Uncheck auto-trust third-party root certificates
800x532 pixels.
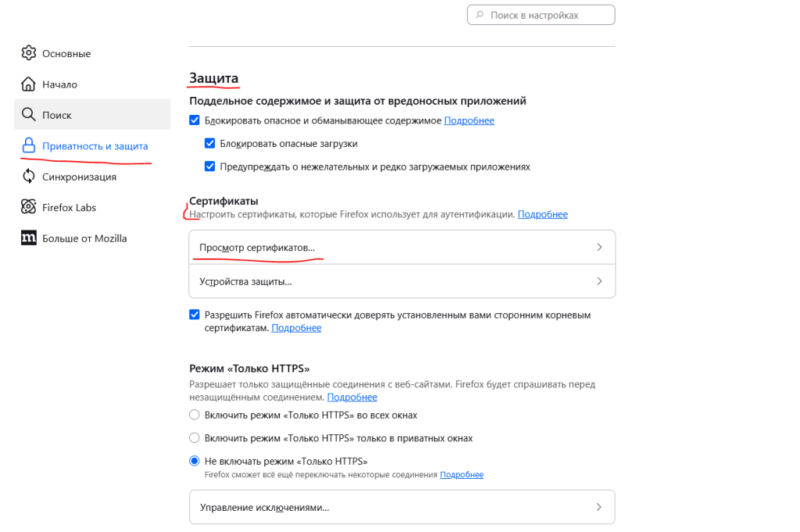pyautogui.click(x=195, y=315)
